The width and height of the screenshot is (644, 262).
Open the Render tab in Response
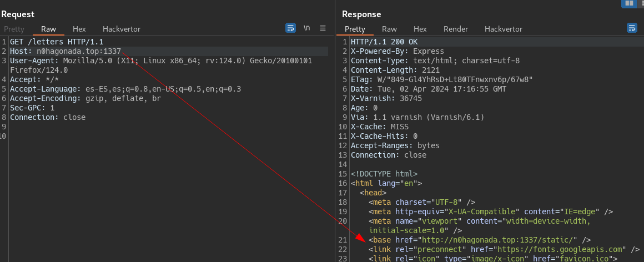[456, 29]
